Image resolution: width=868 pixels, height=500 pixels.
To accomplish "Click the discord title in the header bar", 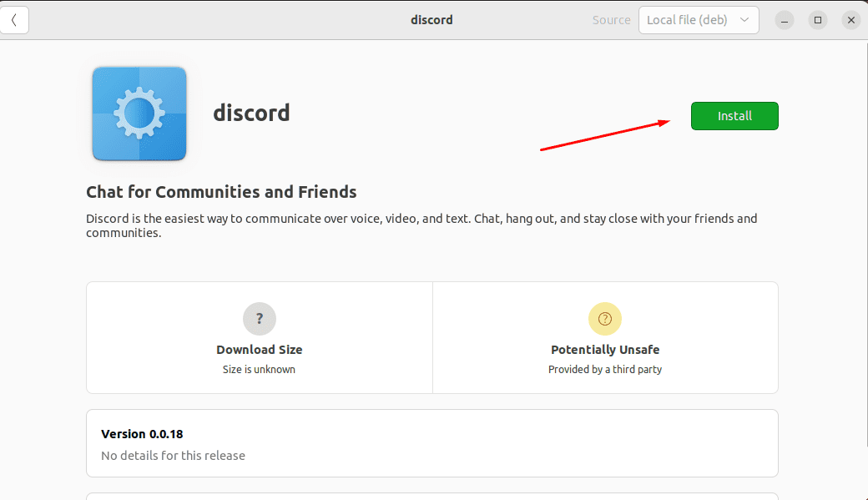I will [431, 20].
